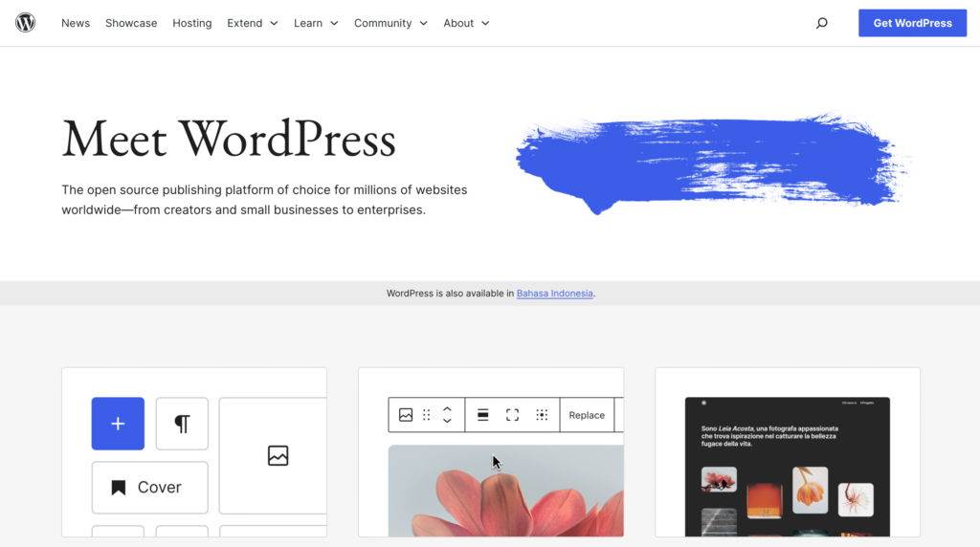Expand the Learn menu chevron

tap(334, 23)
